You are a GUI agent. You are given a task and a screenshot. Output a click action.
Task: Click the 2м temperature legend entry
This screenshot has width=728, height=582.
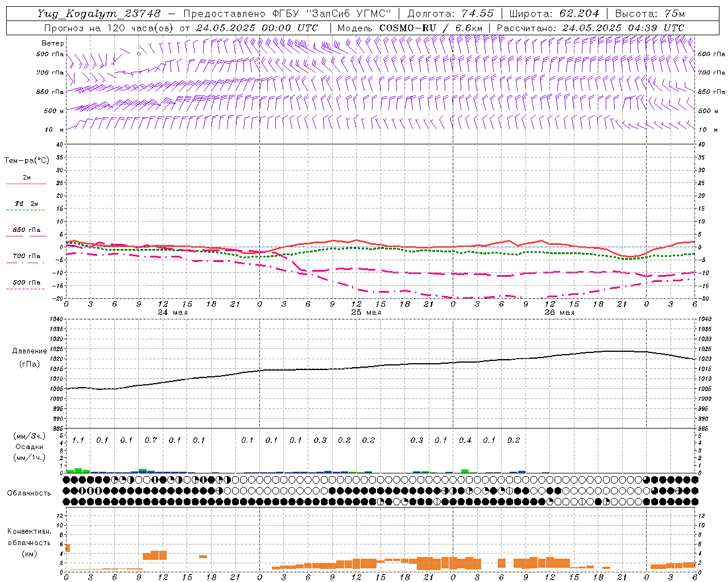tap(27, 178)
